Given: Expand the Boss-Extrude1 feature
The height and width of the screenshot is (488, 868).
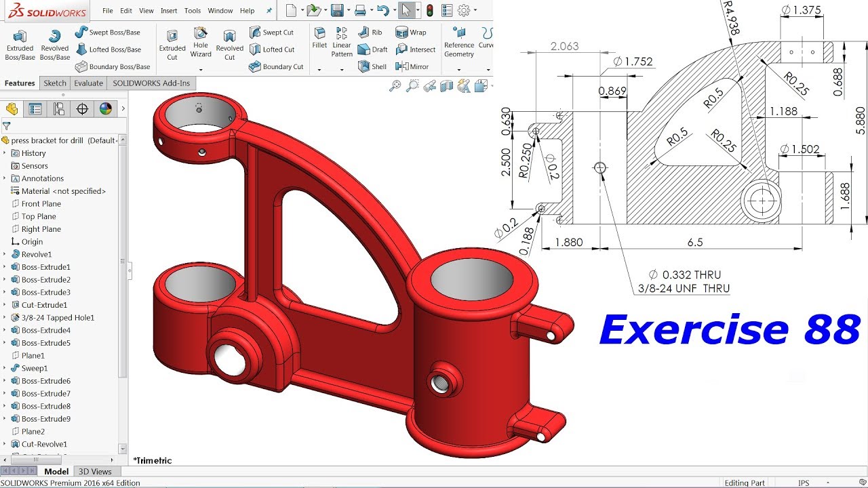Looking at the screenshot, I should [x=5, y=267].
